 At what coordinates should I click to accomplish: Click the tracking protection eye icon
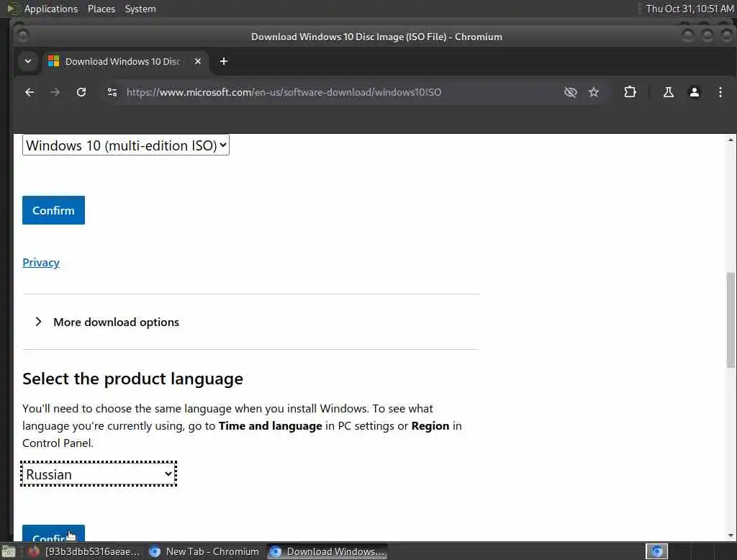[x=570, y=92]
